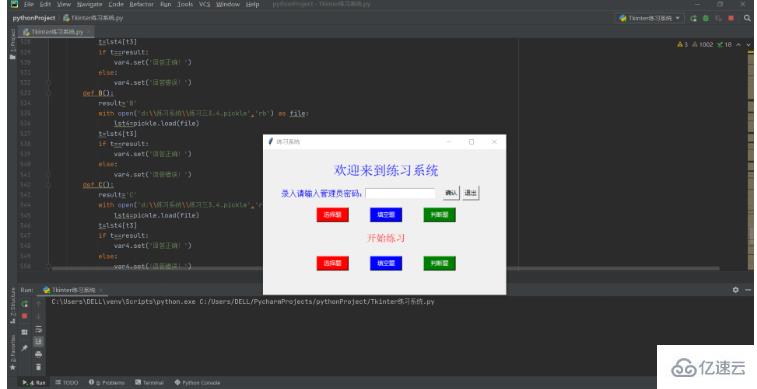
Task: Open the Code menu
Action: (x=116, y=4)
